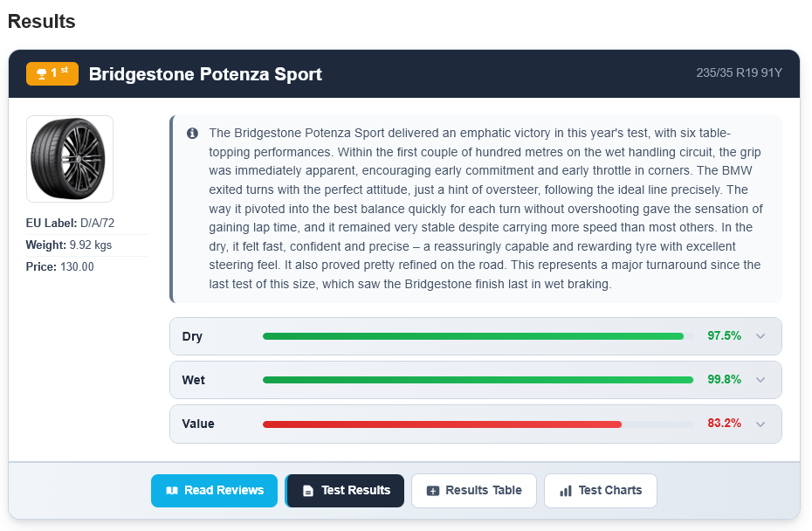Click the document icon on Test Results

pyautogui.click(x=307, y=491)
